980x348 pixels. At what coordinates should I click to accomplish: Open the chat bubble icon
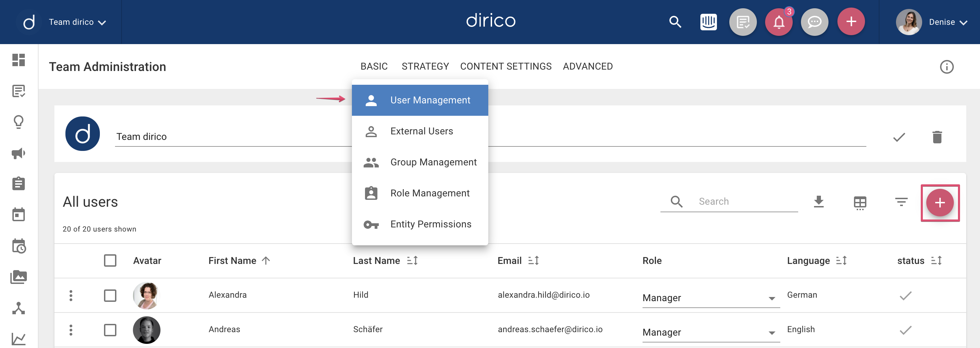coord(814,22)
